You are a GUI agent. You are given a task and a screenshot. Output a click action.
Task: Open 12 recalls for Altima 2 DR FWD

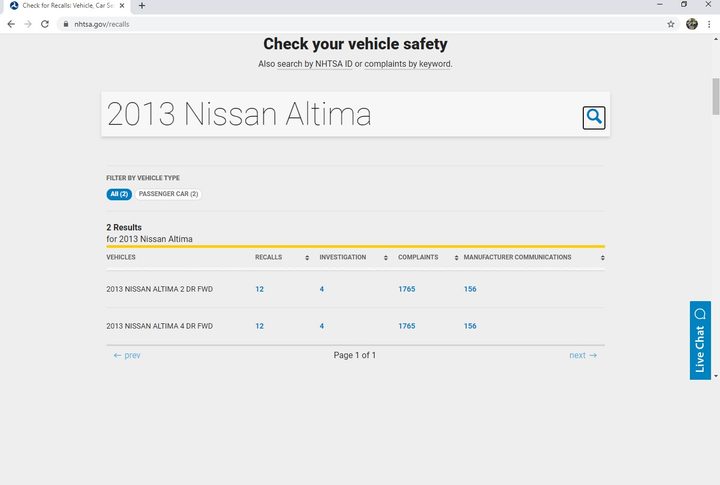(259, 289)
